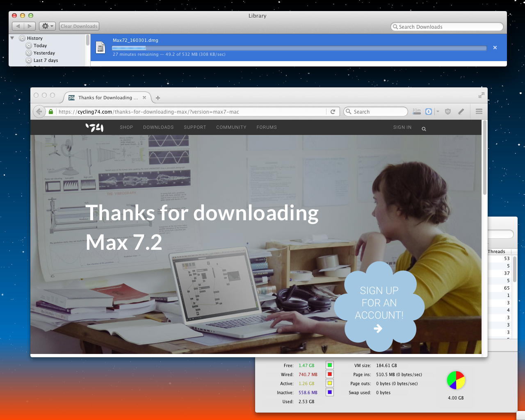Viewport: 525px width, 420px height.
Task: Enter full screen using the Firefox window arrows
Action: click(x=481, y=95)
